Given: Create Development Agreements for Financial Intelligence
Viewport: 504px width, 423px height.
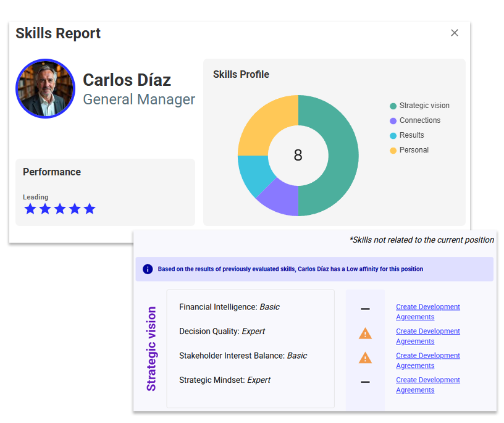Looking at the screenshot, I should click(x=427, y=312).
